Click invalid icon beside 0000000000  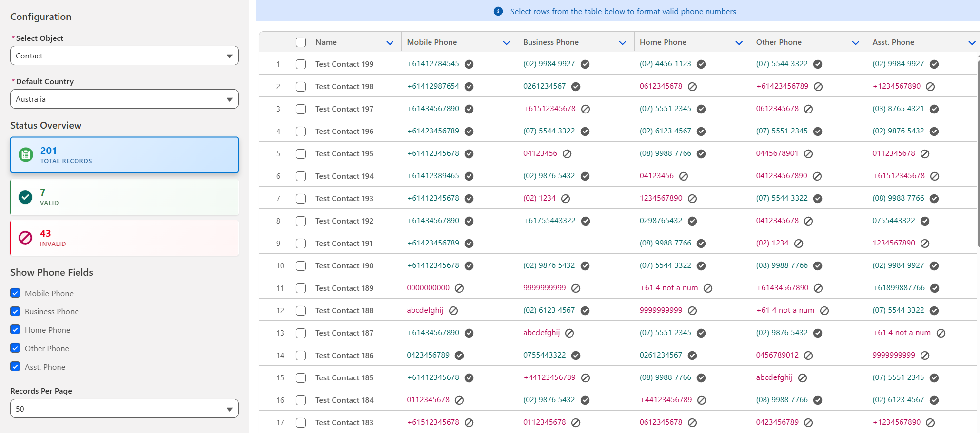[459, 288]
